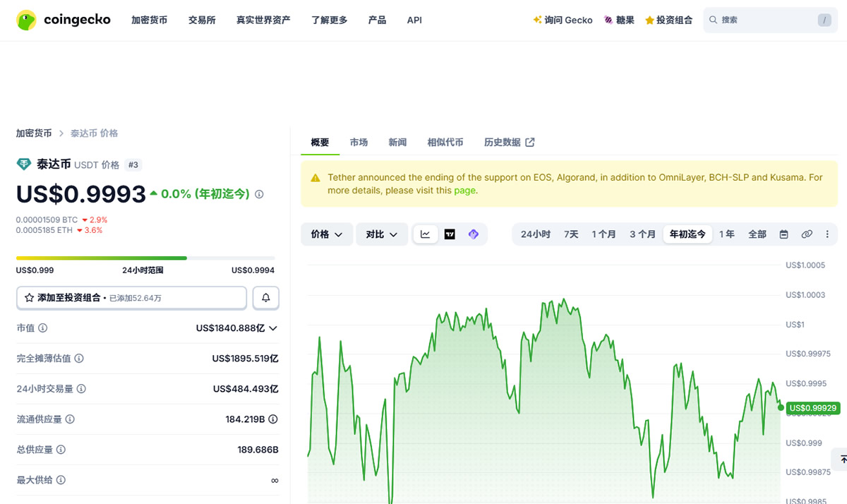Add 泰达币 to portfolio with 添加至投资组合
847x504 pixels.
(132, 298)
